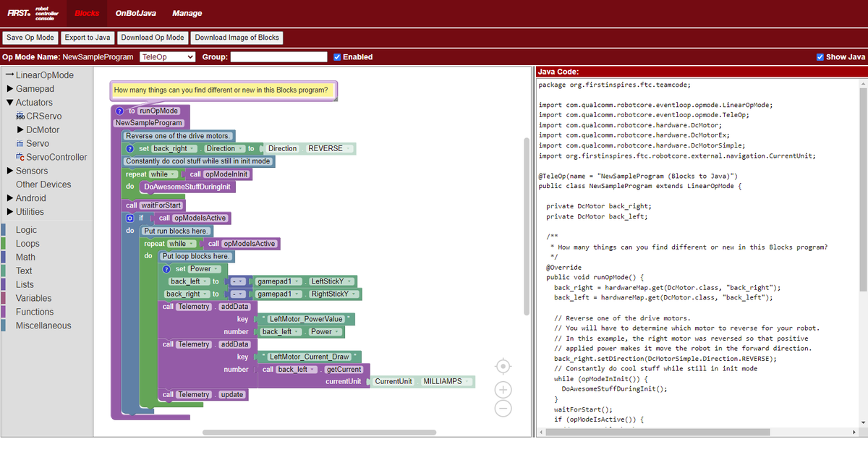Switch to the OnBotJava tab
Screen dimensions: 868x468
[x=135, y=13]
